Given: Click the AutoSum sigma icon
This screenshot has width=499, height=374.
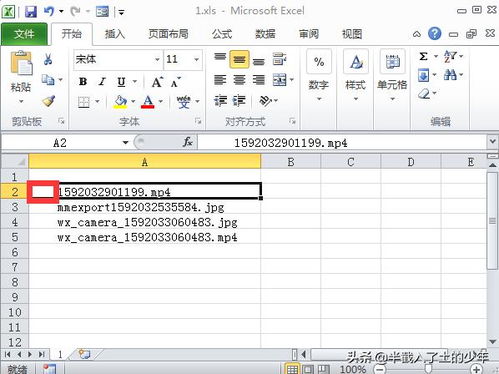Looking at the screenshot, I should [x=423, y=56].
